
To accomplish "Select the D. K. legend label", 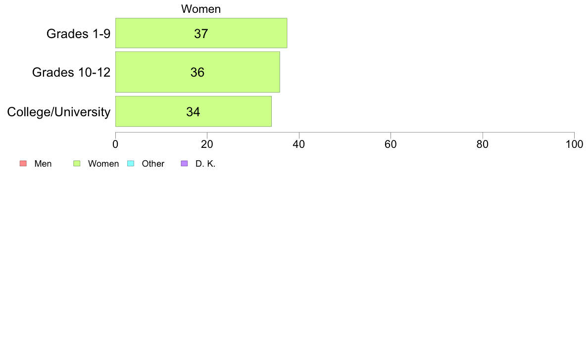I will click(205, 164).
